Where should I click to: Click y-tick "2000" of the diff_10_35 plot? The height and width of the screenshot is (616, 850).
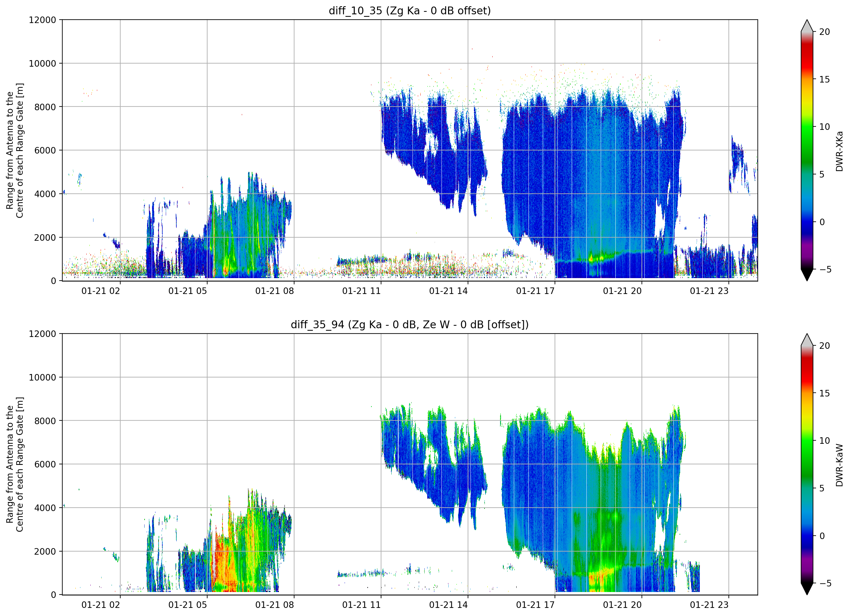(x=45, y=237)
